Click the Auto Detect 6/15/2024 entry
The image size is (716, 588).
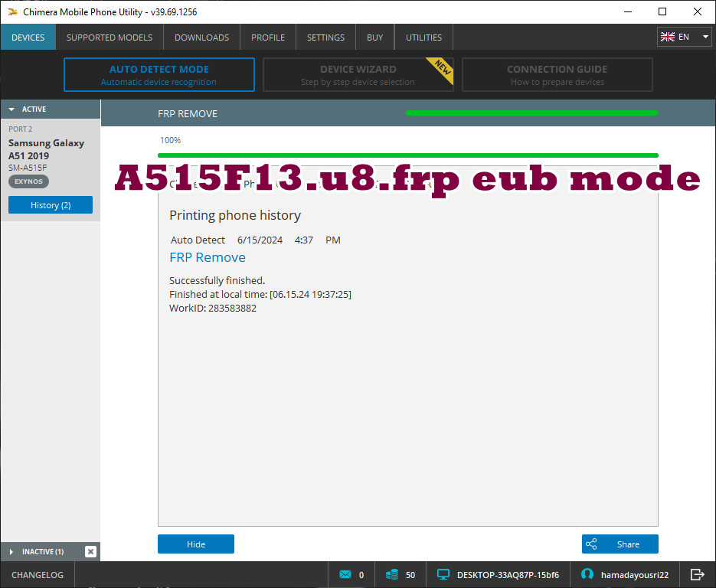[256, 240]
